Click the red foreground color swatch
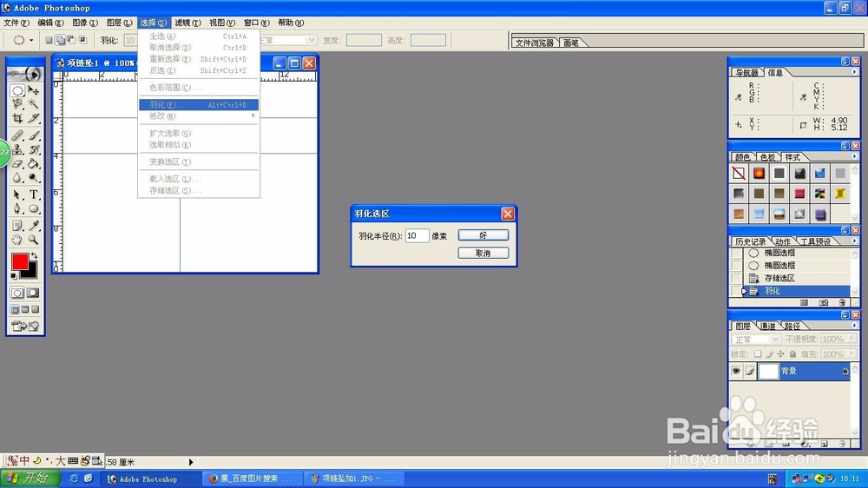The image size is (868, 488). (20, 261)
